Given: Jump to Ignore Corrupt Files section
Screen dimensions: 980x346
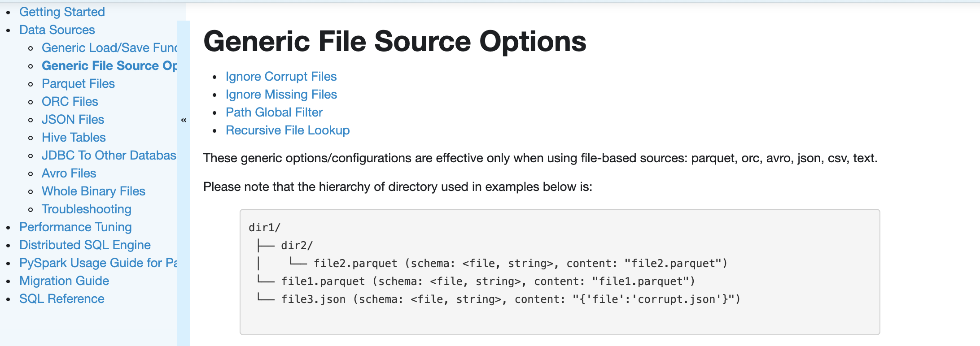Looking at the screenshot, I should [281, 77].
